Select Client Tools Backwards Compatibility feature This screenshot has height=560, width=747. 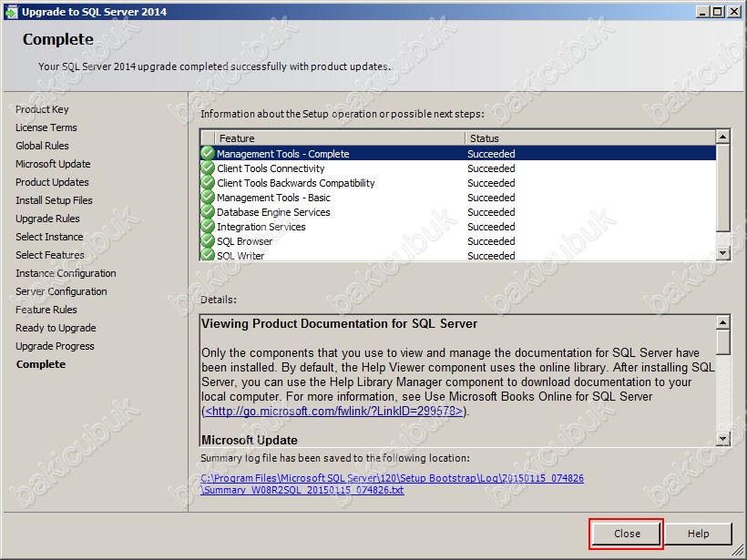tap(458, 183)
